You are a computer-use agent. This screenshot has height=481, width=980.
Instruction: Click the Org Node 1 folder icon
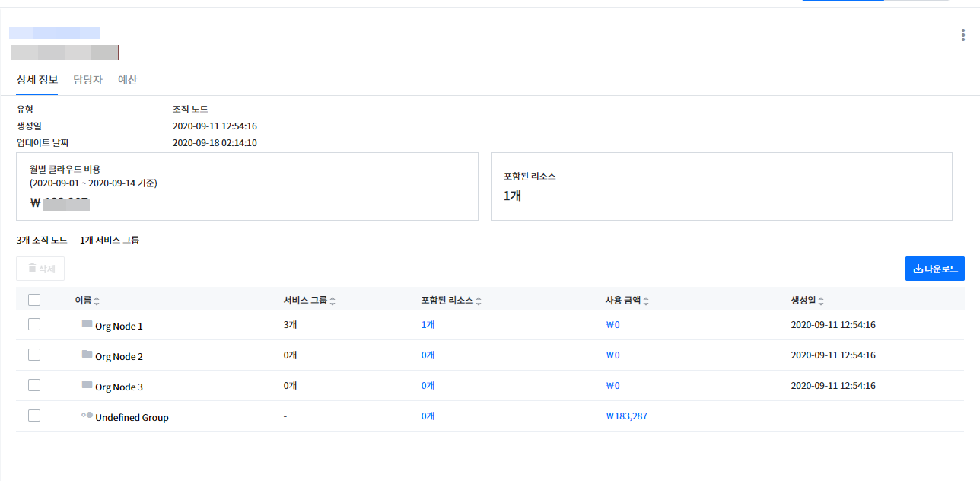(x=87, y=324)
